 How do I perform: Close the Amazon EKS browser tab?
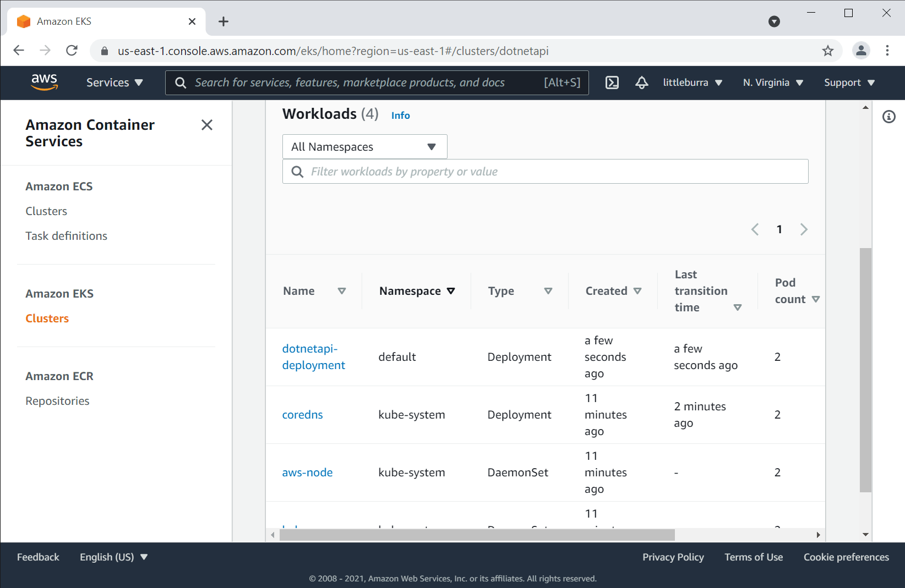click(x=192, y=21)
